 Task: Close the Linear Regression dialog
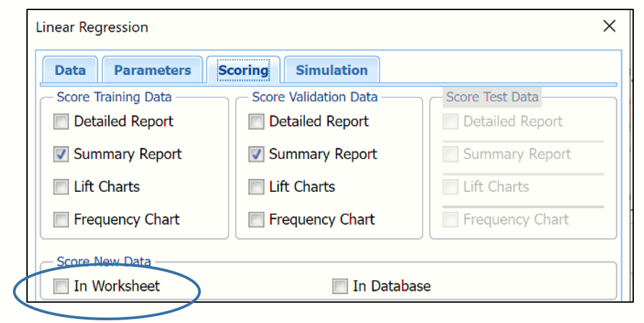[x=609, y=26]
